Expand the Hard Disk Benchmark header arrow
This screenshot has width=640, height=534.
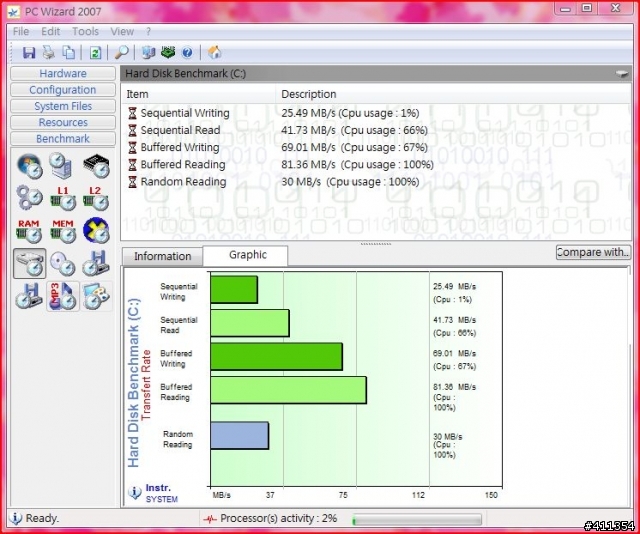(x=622, y=73)
